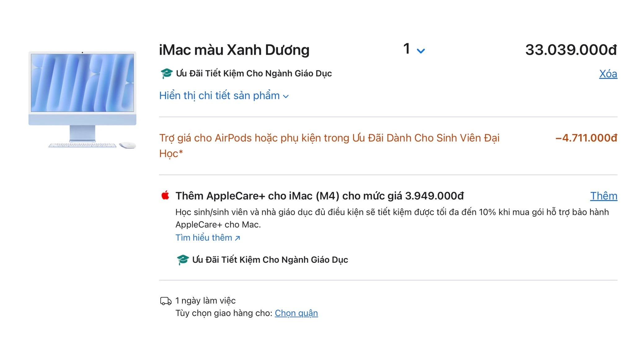Image resolution: width=635 pixels, height=364 pixels.
Task: Click the AirPods trợ giá promotion text
Action: pyautogui.click(x=329, y=146)
